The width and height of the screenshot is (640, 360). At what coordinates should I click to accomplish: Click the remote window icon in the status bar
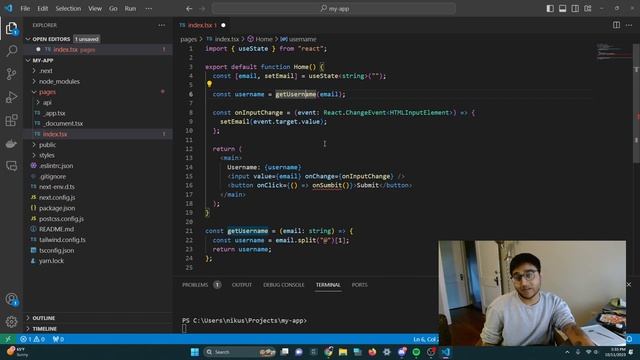point(8,339)
